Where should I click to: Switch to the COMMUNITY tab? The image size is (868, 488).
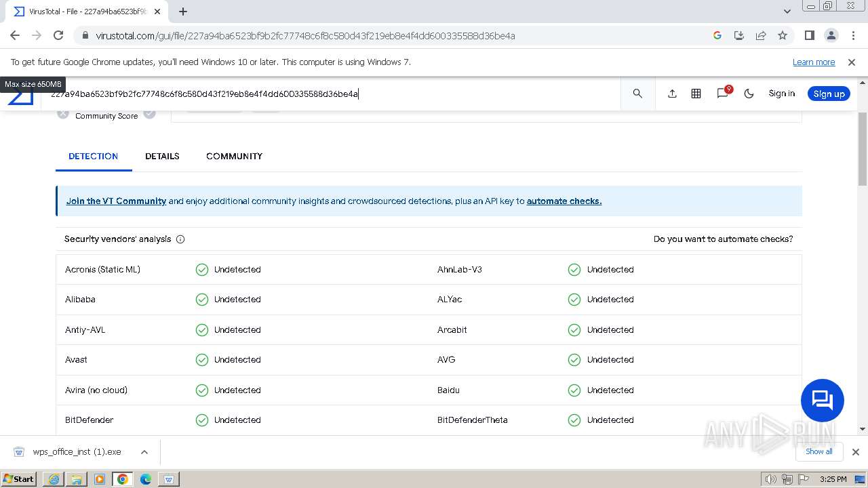click(x=234, y=156)
